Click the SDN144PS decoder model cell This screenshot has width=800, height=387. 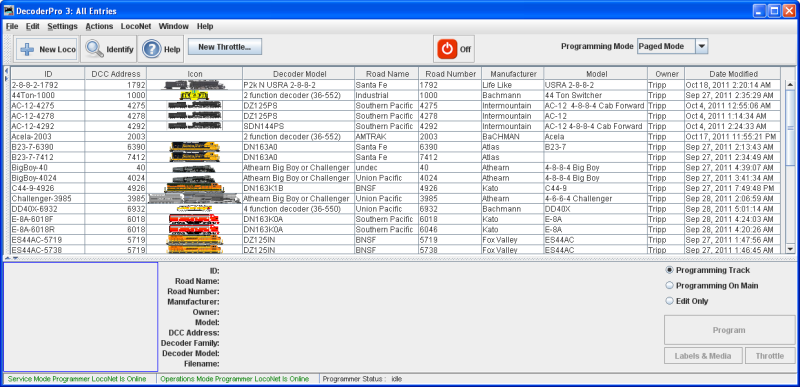click(299, 126)
